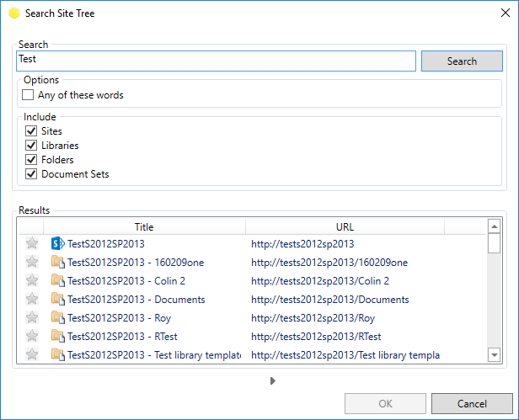Viewport: 519px width, 420px height.
Task: Click the yellow hexagon app icon in title bar
Action: [14, 13]
